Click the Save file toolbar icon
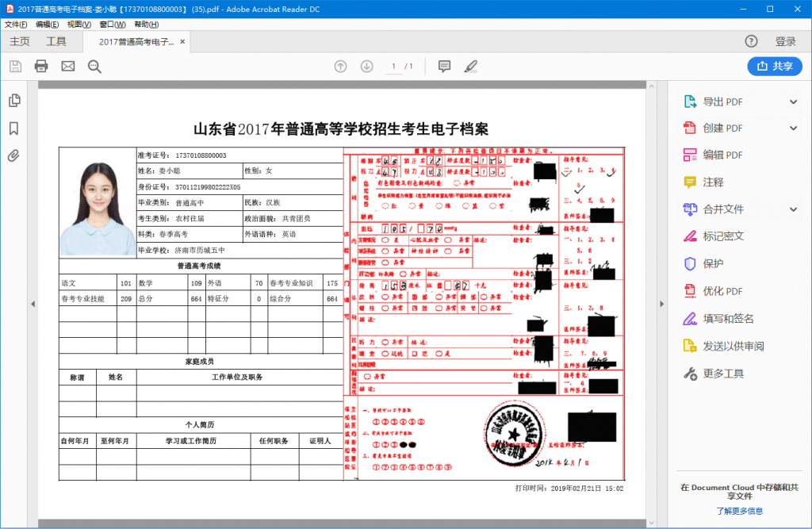The image size is (812, 529). coord(16,67)
